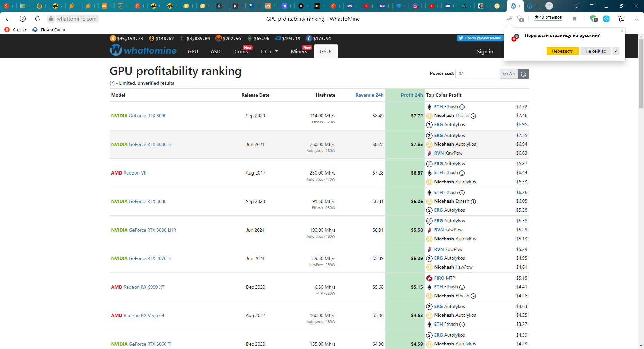This screenshot has height=349, width=644.
Task: Sort by Revenue 24h column header
Action: point(369,95)
